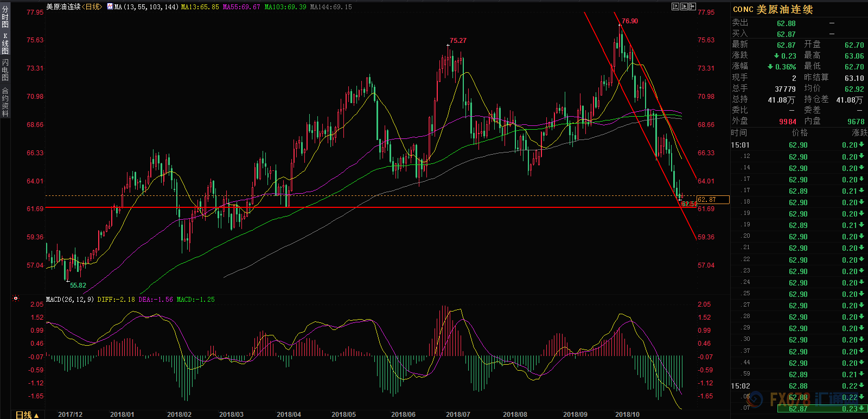Click the 美原油连续<日线> chart title
The height and width of the screenshot is (419, 868).
coord(74,7)
